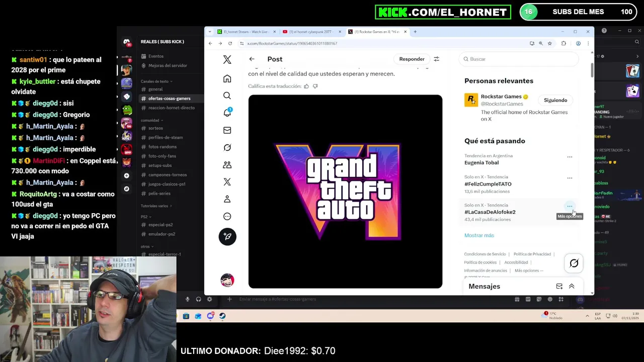The width and height of the screenshot is (644, 362).
Task: Click the X logo at sidebar top
Action: tap(227, 60)
